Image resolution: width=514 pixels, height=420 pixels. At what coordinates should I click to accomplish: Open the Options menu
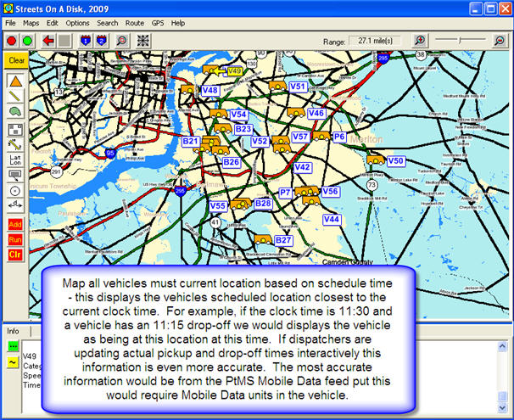tap(77, 23)
